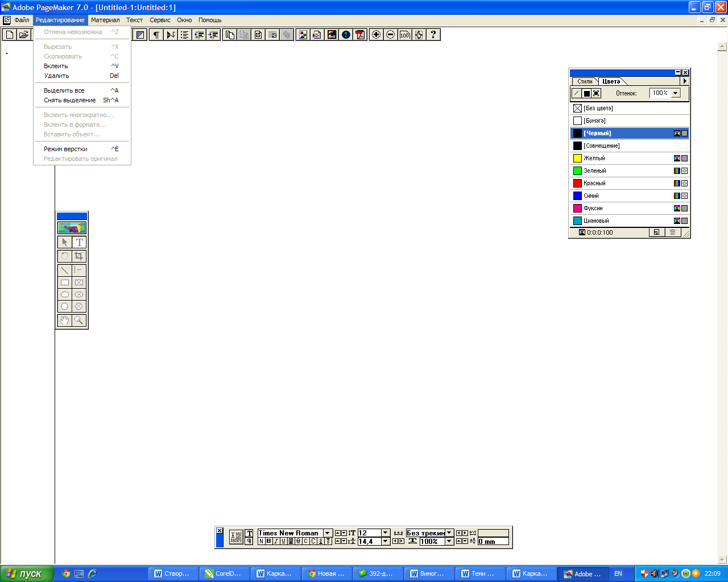The height and width of the screenshot is (582, 728).
Task: Click the Zoom In plus icon
Action: [376, 35]
